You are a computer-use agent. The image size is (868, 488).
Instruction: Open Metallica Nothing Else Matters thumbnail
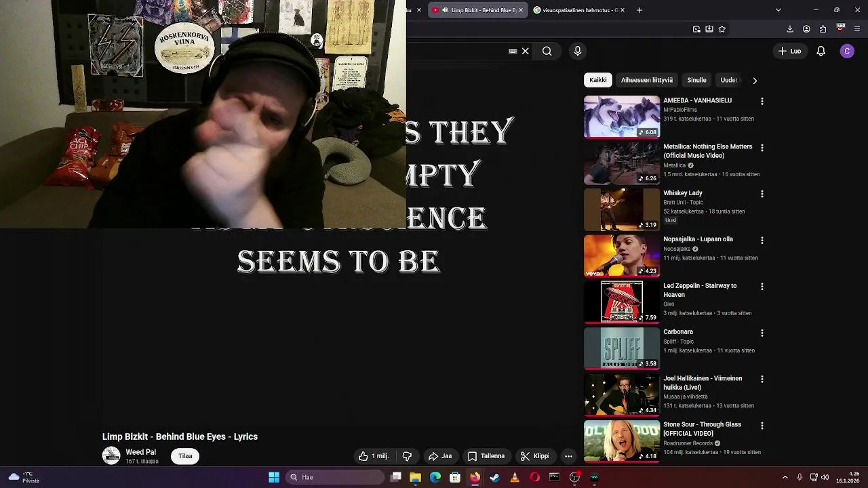pyautogui.click(x=622, y=163)
